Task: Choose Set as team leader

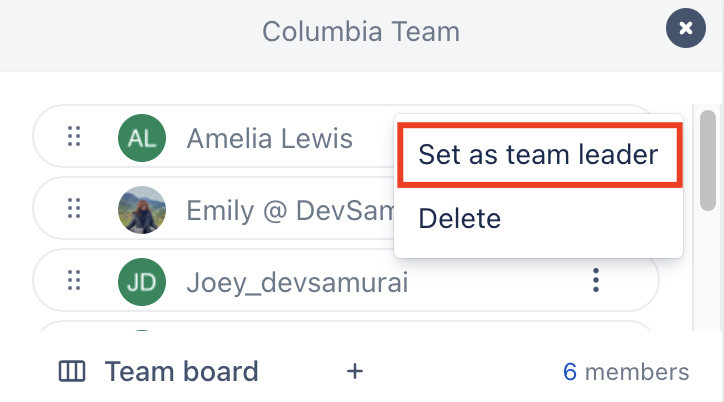Action: [x=538, y=155]
